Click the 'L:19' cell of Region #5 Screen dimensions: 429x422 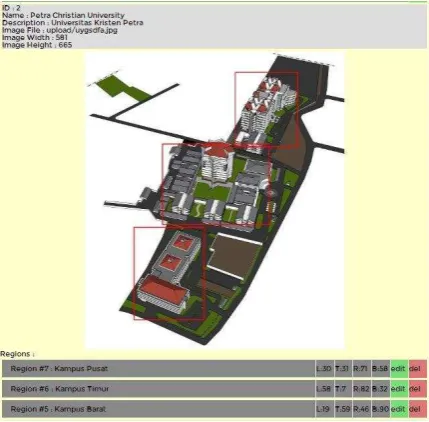click(324, 409)
